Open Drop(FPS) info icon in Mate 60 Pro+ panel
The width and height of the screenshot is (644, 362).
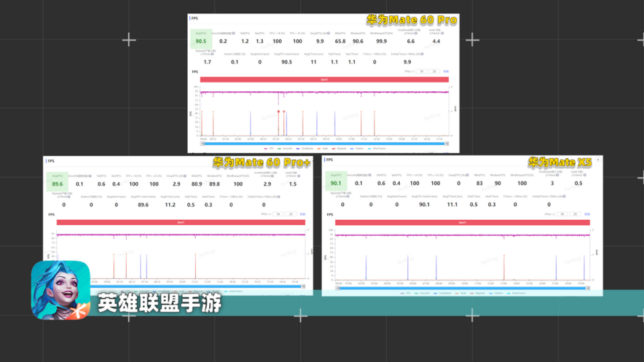click(x=185, y=176)
